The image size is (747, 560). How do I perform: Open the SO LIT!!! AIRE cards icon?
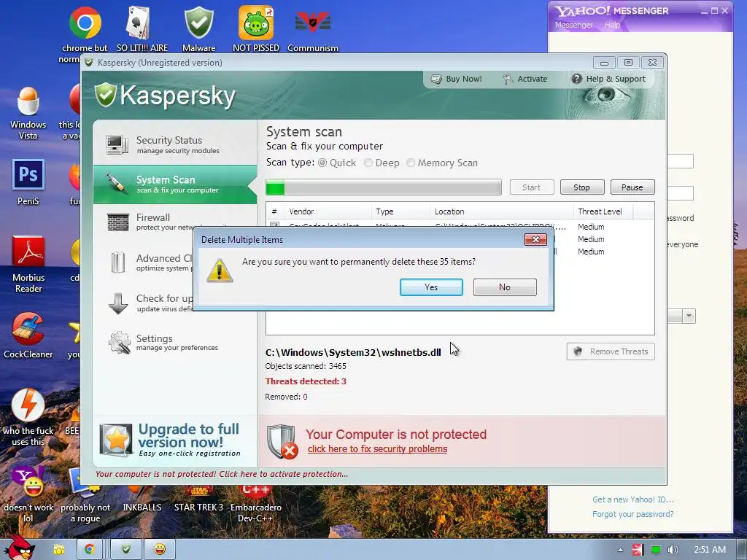(x=138, y=23)
